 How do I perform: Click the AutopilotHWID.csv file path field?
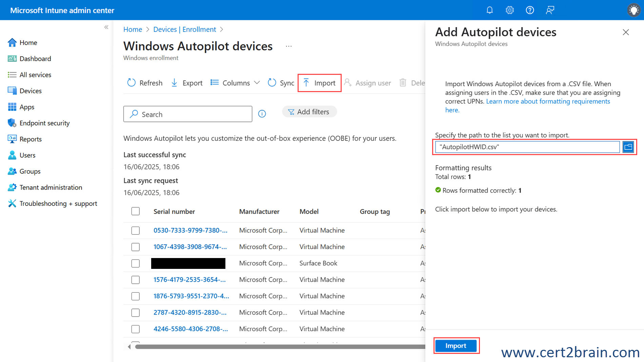click(527, 147)
